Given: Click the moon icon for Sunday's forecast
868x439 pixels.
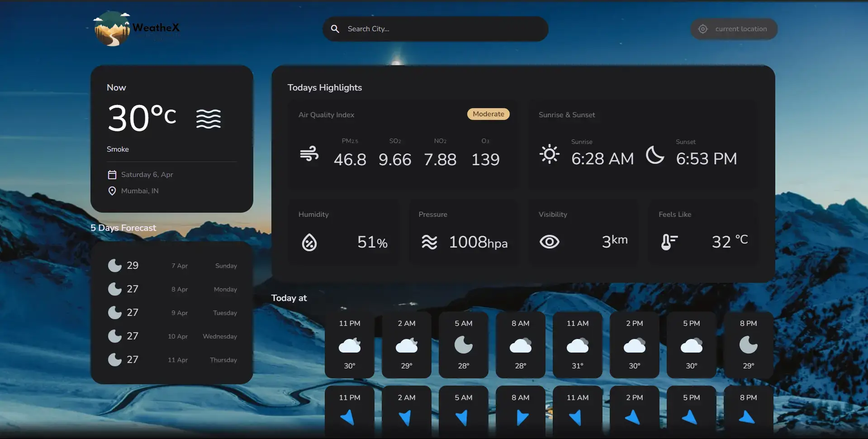Looking at the screenshot, I should click(115, 265).
